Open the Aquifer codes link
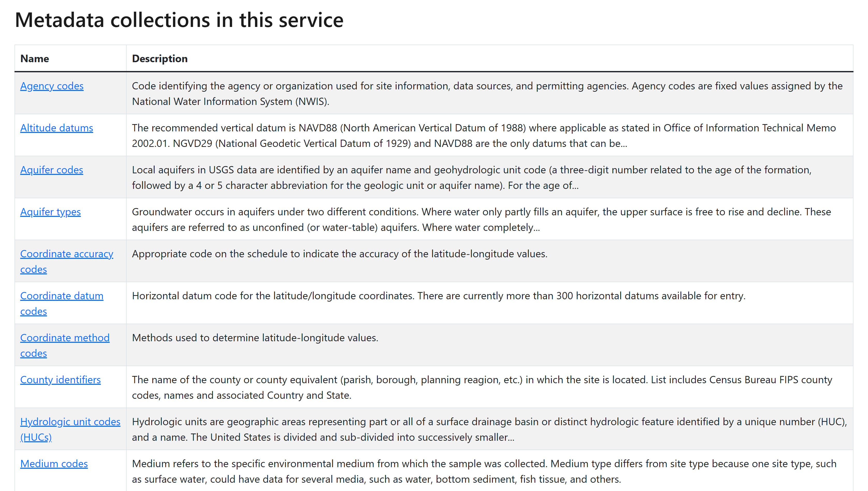This screenshot has width=868, height=491. click(x=51, y=170)
